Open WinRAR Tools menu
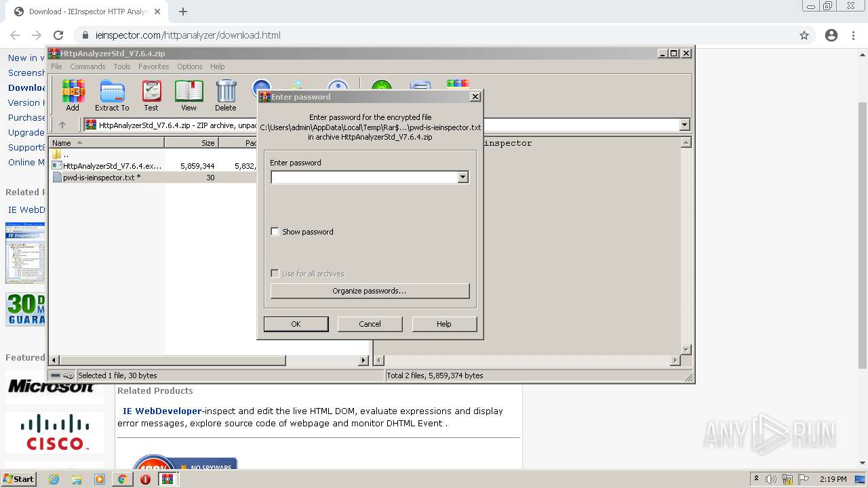 pyautogui.click(x=122, y=66)
